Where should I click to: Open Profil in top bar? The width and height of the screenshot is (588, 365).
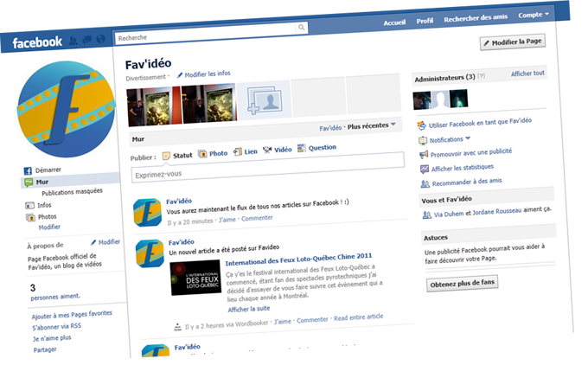point(425,21)
